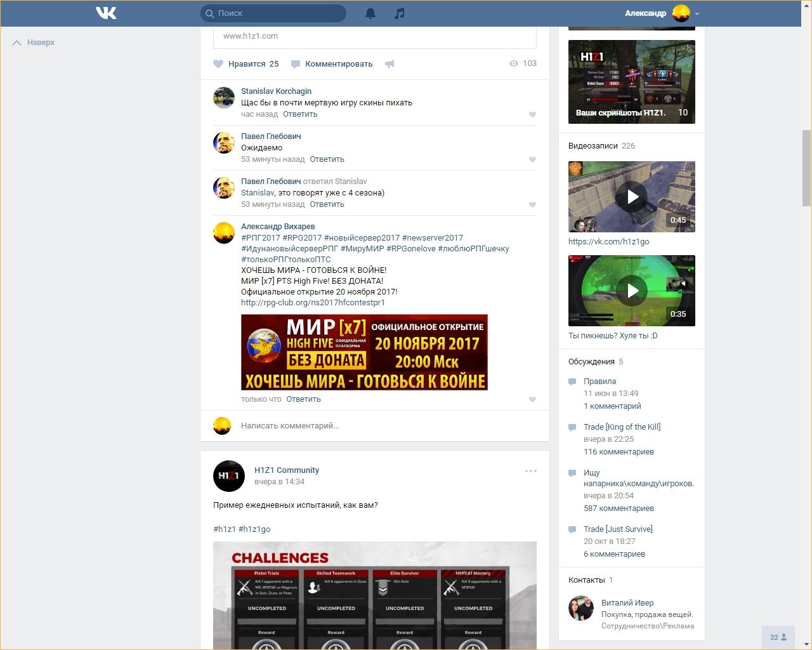This screenshot has height=650, width=812.
Task: Open the music note player icon
Action: pyautogui.click(x=399, y=13)
